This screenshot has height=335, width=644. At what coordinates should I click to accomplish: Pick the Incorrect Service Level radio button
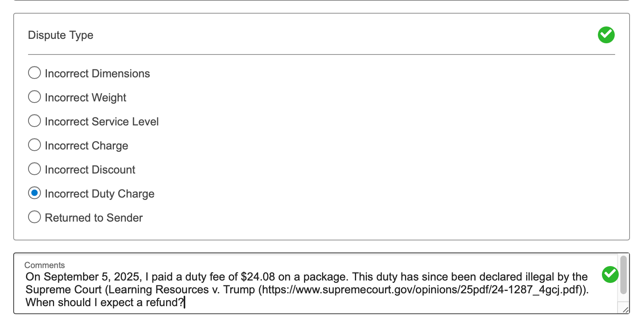click(x=34, y=121)
